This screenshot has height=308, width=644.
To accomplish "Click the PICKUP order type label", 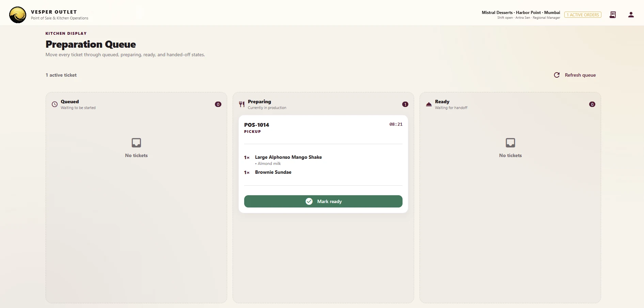I will pos(252,132).
